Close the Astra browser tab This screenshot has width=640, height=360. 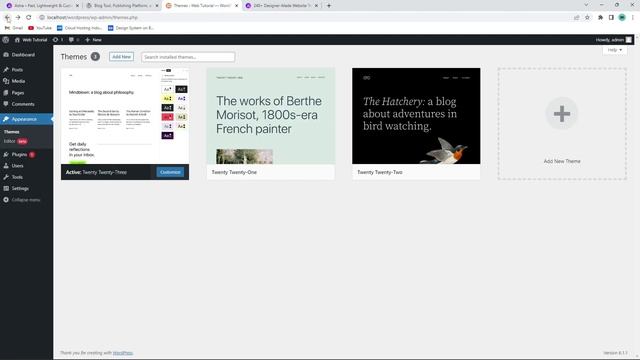click(x=77, y=6)
